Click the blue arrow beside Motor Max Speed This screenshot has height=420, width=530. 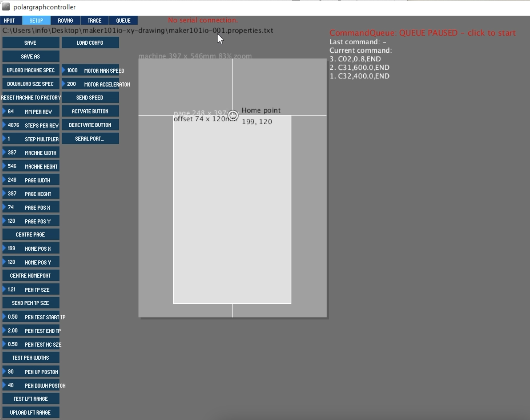click(64, 70)
